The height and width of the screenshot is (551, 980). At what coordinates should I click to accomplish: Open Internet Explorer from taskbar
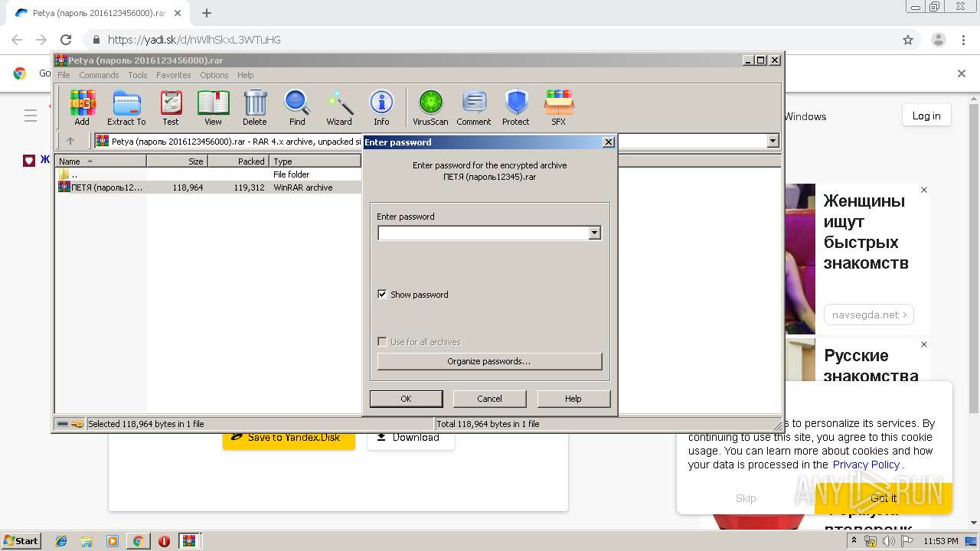point(61,541)
